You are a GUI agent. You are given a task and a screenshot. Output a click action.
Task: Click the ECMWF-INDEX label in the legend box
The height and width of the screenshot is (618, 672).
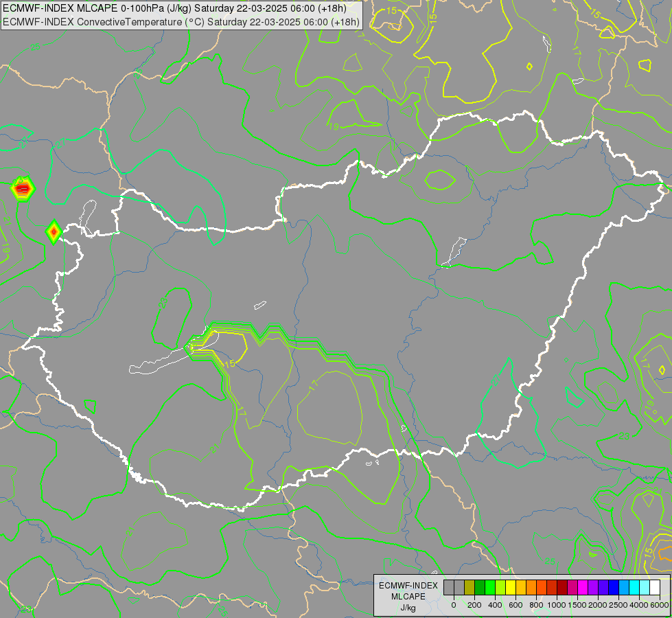(408, 586)
